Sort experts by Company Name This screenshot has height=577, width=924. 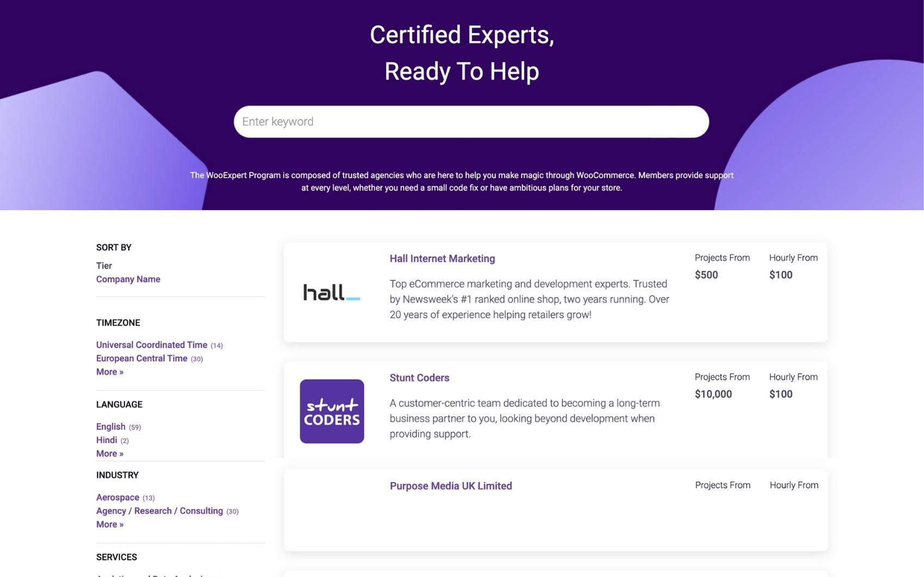[x=128, y=279]
